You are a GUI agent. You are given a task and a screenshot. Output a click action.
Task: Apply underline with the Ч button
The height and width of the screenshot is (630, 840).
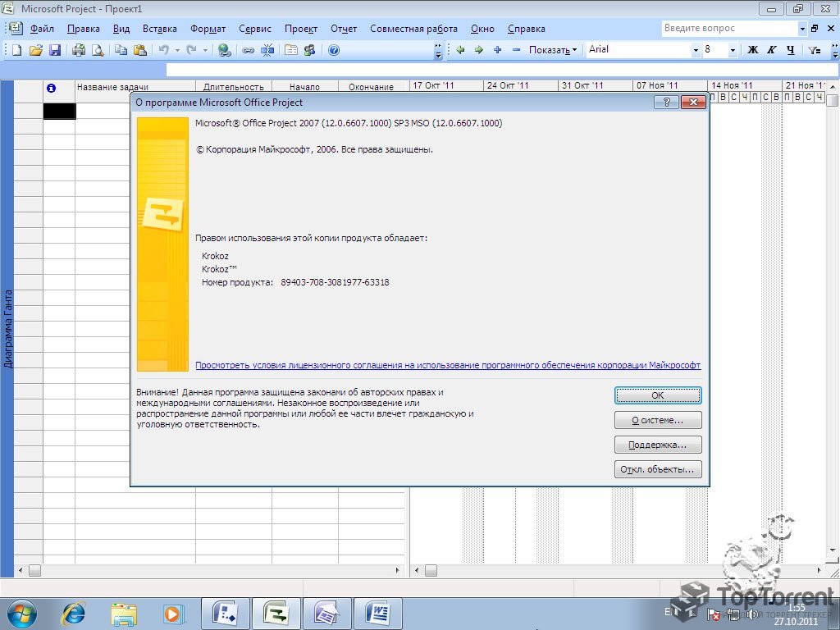pos(790,50)
